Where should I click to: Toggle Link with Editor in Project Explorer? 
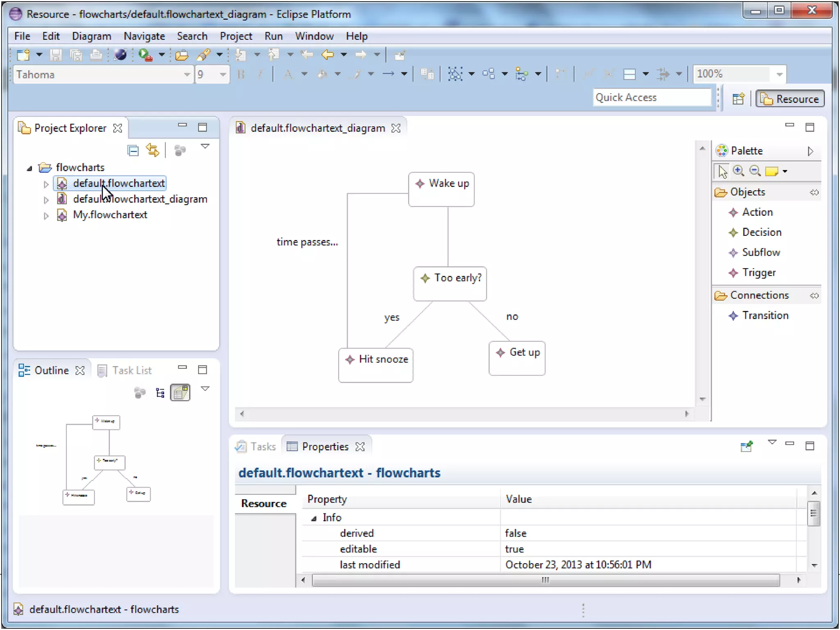click(x=153, y=151)
